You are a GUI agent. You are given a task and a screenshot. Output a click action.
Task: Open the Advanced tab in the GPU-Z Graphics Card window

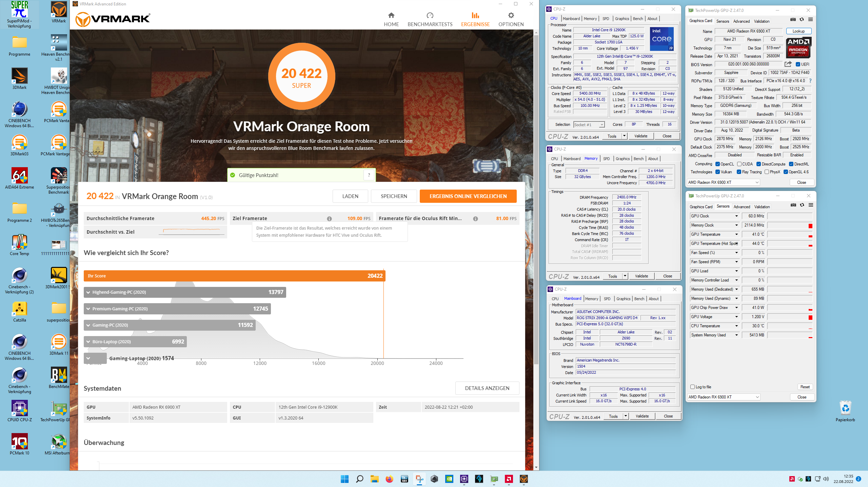pos(742,21)
